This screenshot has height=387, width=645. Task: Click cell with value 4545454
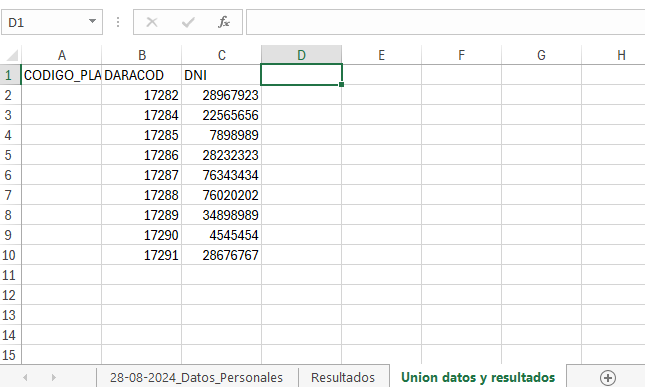coord(221,235)
